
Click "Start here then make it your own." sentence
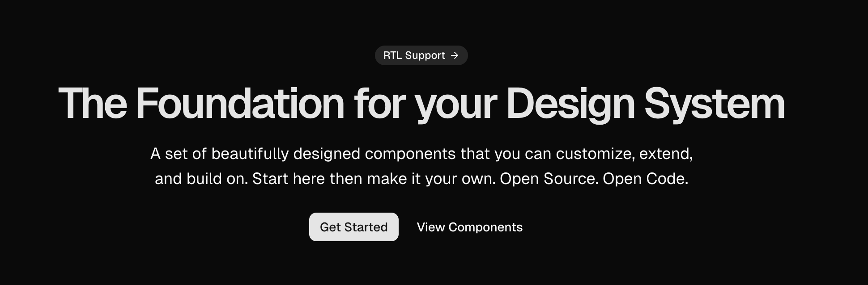pyautogui.click(x=374, y=179)
